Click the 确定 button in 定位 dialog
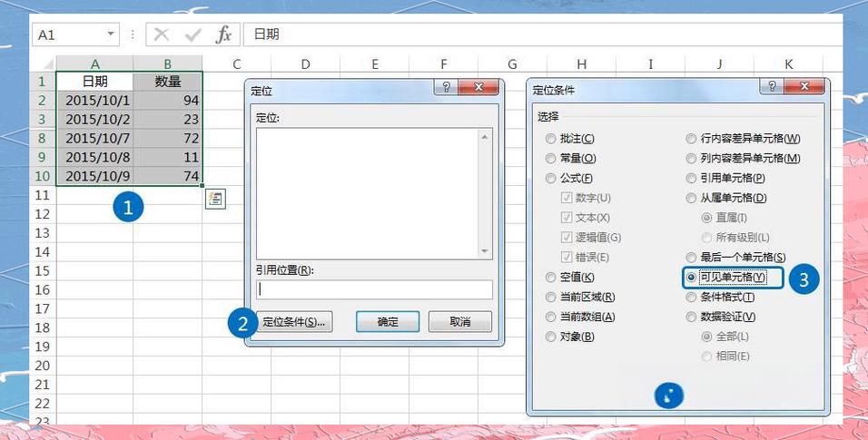868x440 pixels. coord(388,321)
